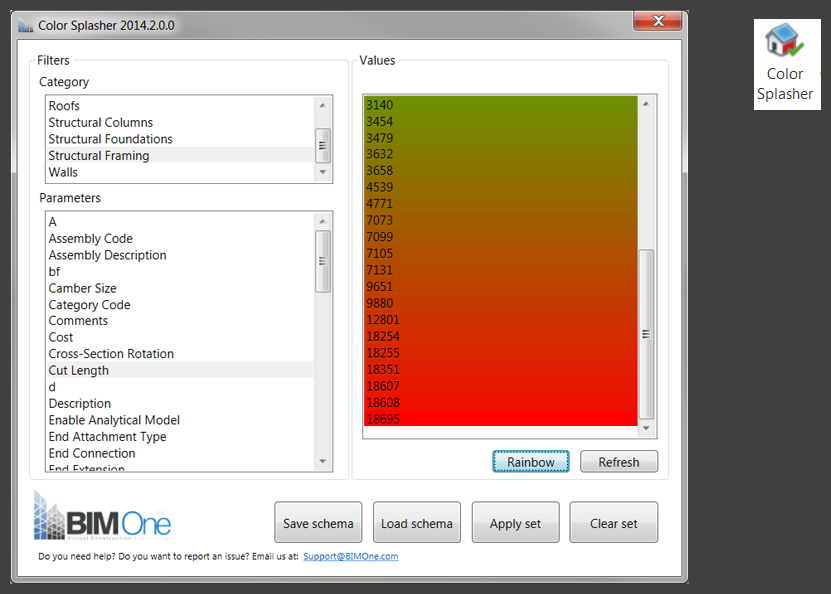Click the Category list scrollbar thumb
The height and width of the screenshot is (594, 831).
point(322,145)
